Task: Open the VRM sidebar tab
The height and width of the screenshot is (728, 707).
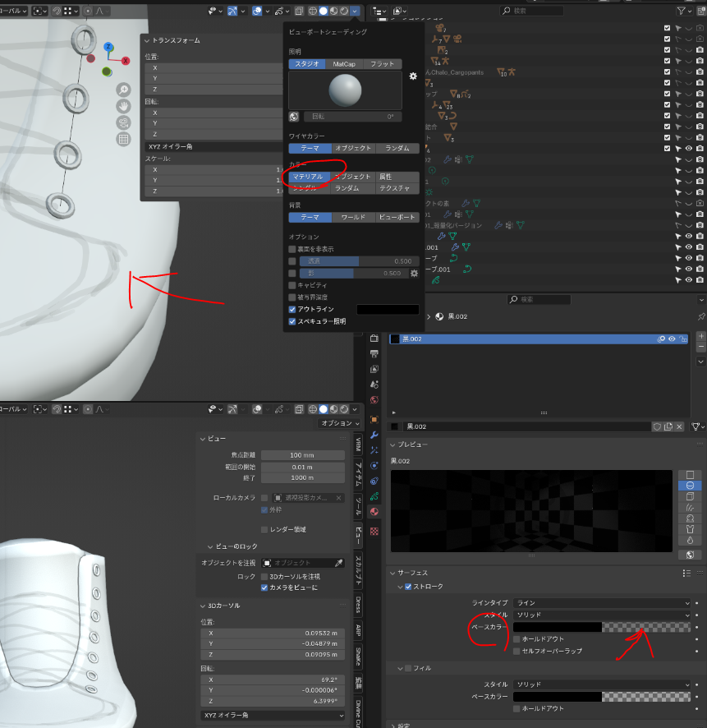Action: [358, 445]
